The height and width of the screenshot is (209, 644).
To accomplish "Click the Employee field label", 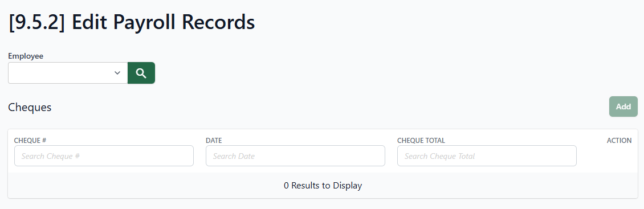I will pos(26,56).
